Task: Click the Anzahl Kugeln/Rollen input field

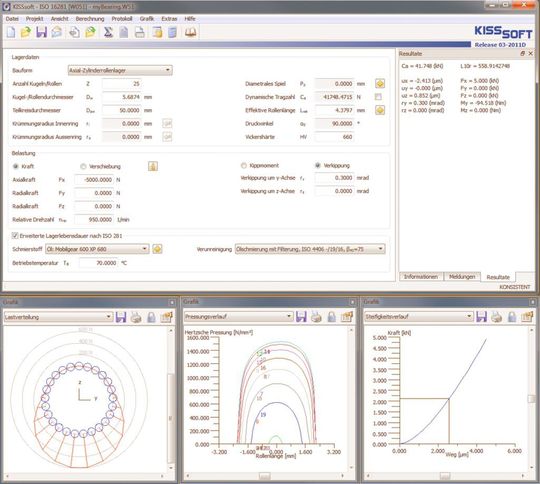Action: [121, 83]
